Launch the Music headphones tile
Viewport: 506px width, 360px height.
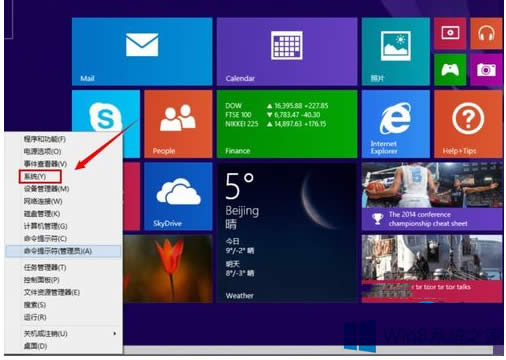click(x=486, y=34)
